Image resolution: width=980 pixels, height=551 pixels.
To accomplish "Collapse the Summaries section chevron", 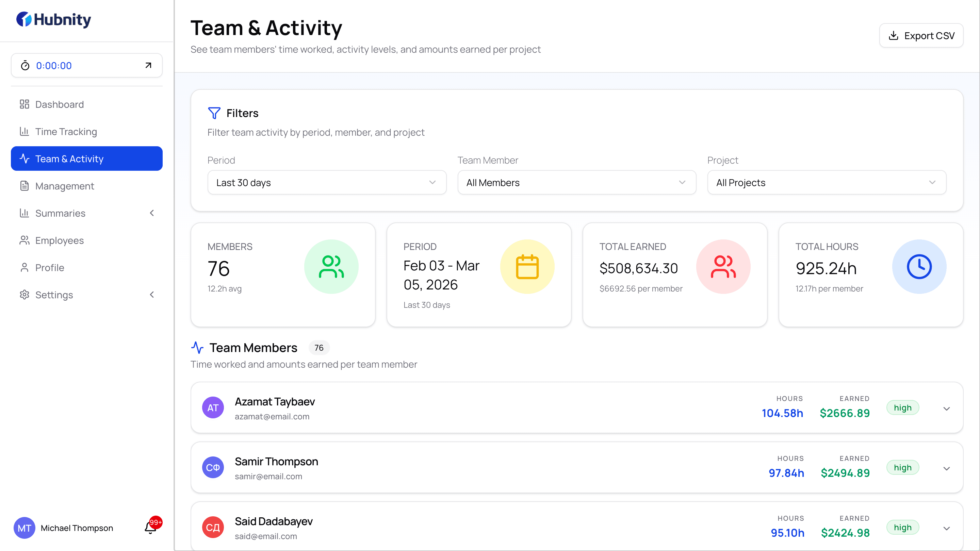I will coord(152,213).
